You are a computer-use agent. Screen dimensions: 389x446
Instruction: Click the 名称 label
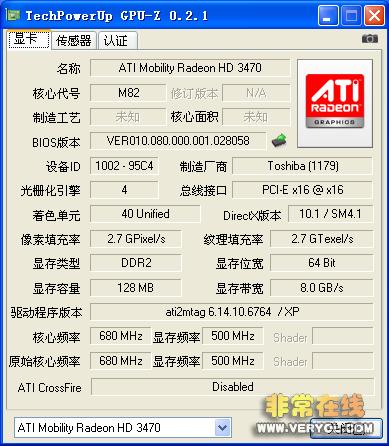point(68,69)
